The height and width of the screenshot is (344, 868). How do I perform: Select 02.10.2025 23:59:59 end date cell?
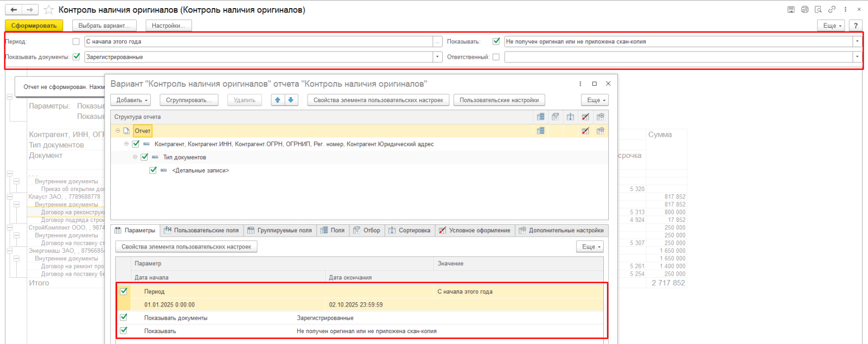point(356,304)
